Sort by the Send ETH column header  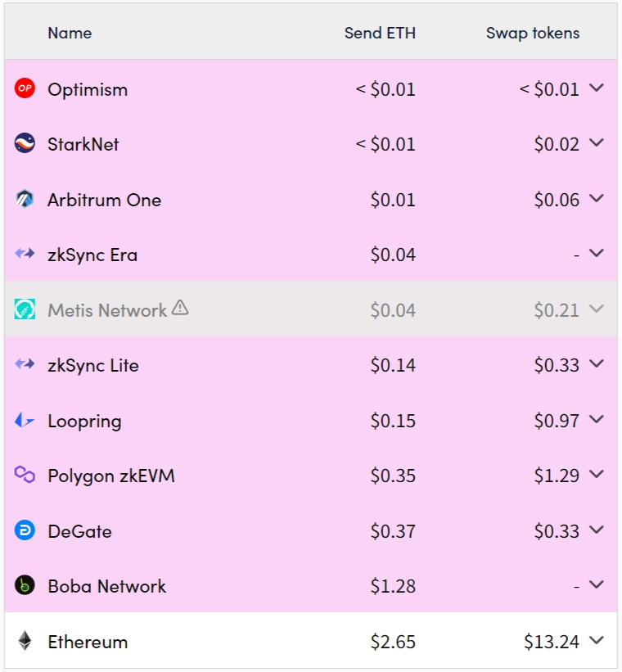click(x=381, y=34)
